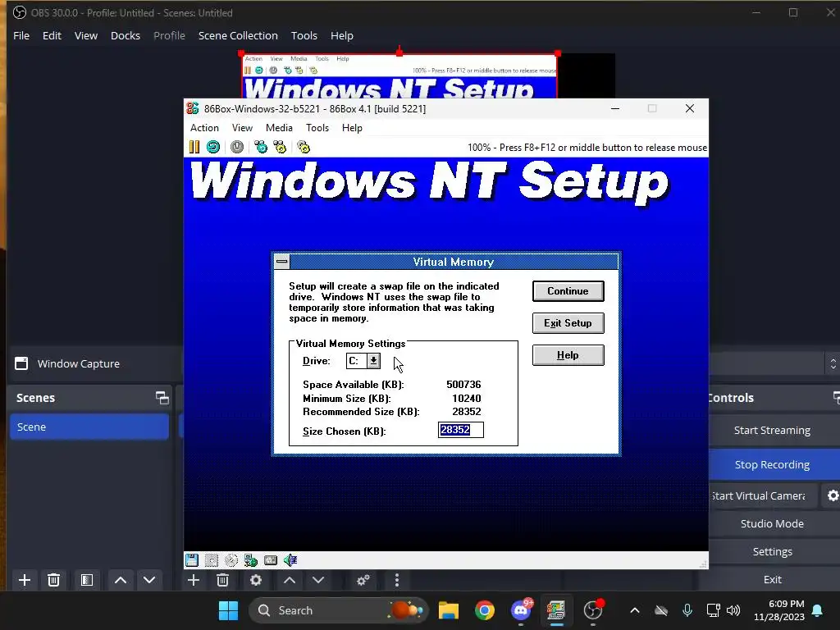Remove selected source with trash icon
840x630 pixels.
pyautogui.click(x=223, y=580)
